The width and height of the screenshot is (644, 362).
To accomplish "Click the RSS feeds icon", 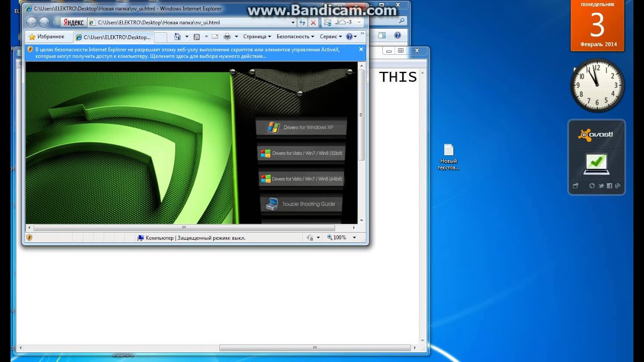I will [x=197, y=37].
